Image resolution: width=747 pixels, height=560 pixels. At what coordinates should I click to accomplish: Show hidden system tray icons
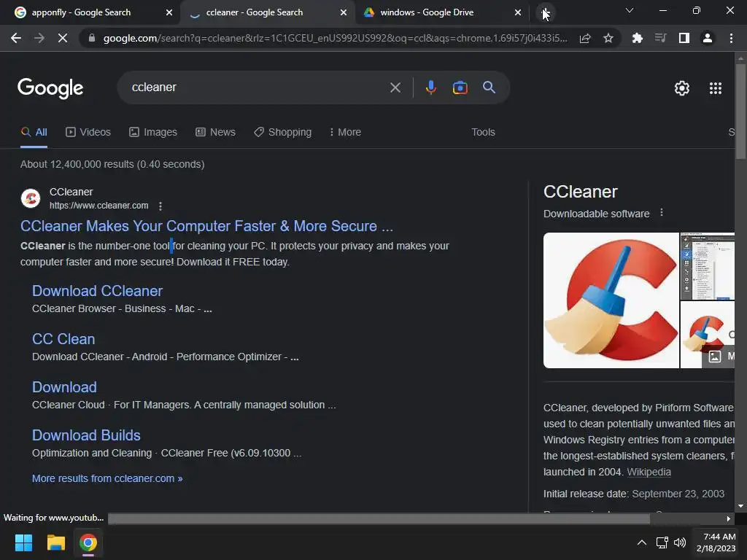click(641, 542)
